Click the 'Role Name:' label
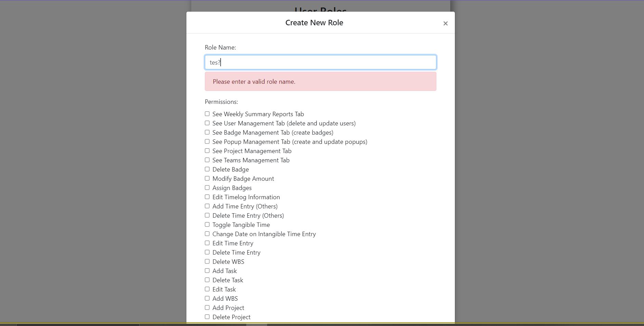 [x=220, y=47]
